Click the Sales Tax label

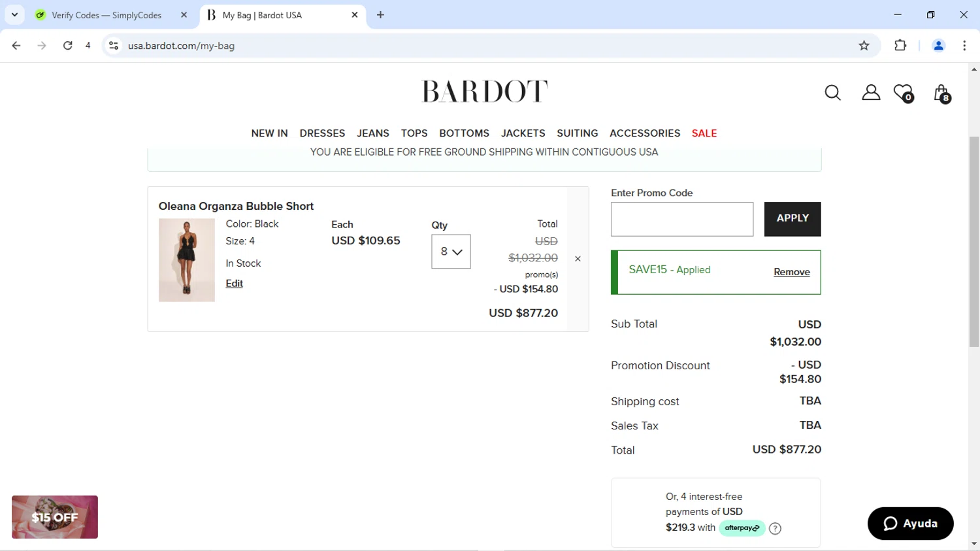click(x=634, y=426)
